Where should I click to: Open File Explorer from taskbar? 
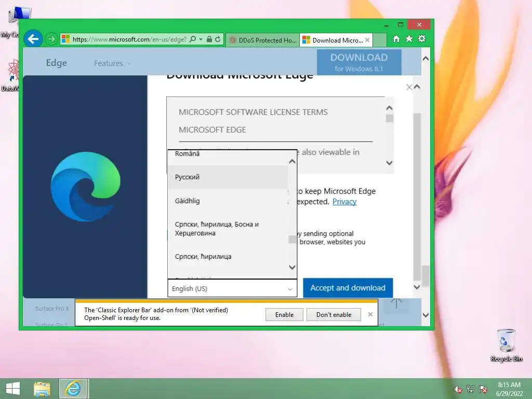(42, 389)
